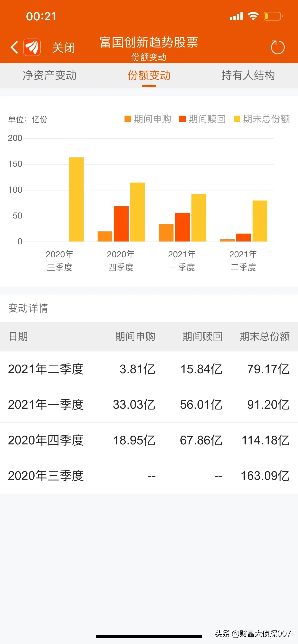Toggle the 期间申购 legend swatch
The image size is (298, 644).
[128, 119]
